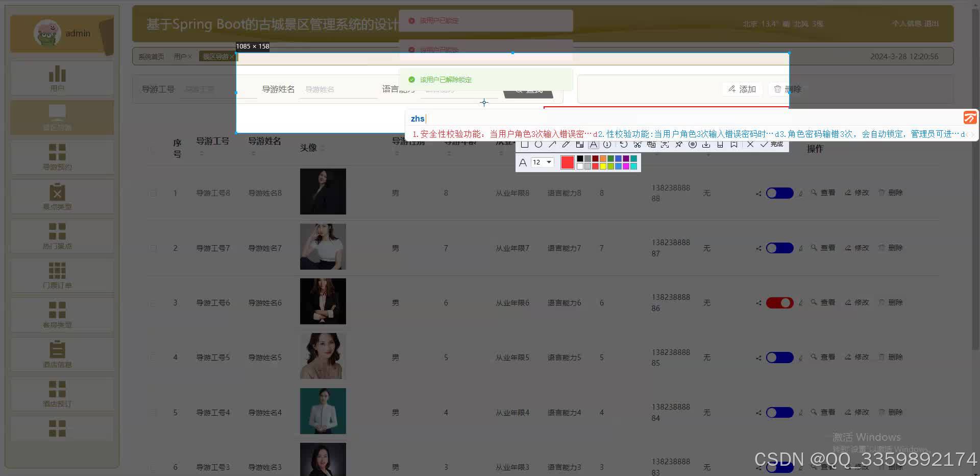
Task: Open avatar photo of 导游姓名7
Action: [323, 247]
